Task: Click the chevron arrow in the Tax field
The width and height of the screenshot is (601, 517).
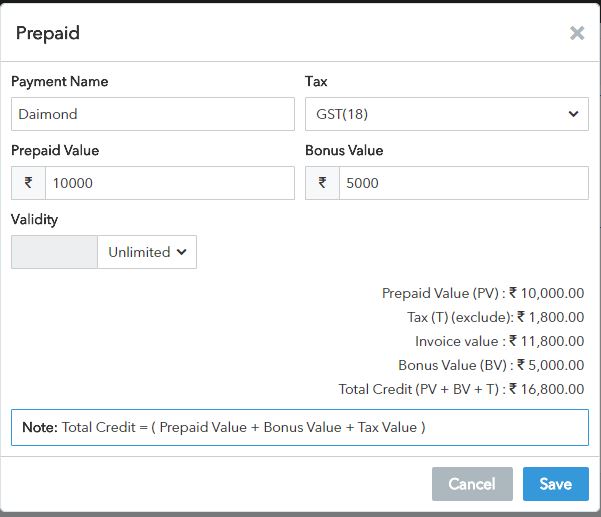Action: coord(573,114)
